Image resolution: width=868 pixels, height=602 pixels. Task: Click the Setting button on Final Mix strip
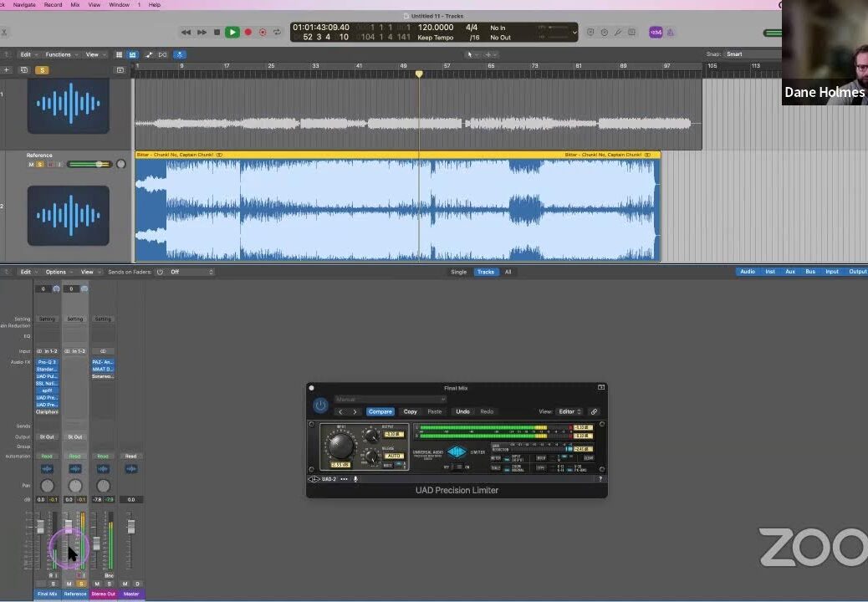point(47,319)
